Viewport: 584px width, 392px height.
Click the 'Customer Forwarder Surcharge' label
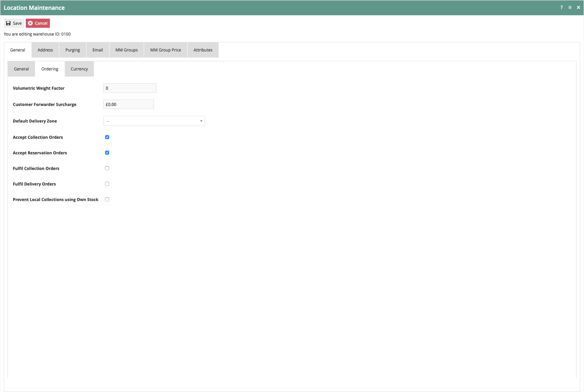click(x=45, y=104)
